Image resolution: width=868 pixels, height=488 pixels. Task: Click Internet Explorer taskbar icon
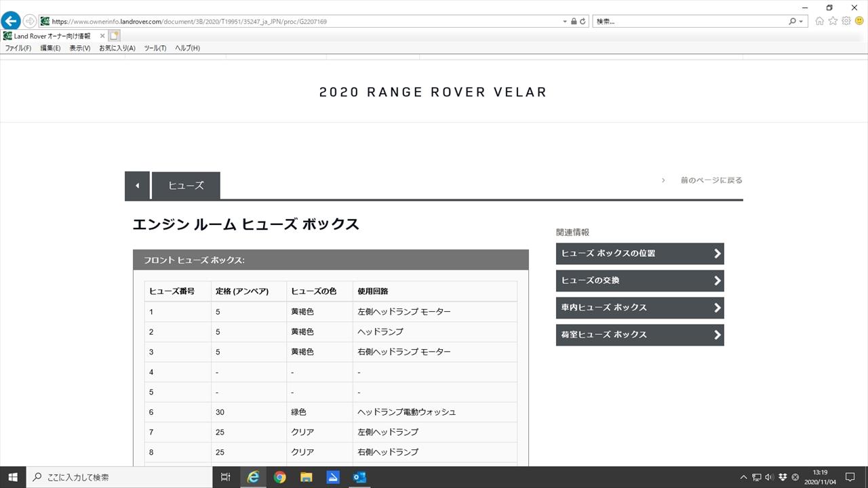253,477
